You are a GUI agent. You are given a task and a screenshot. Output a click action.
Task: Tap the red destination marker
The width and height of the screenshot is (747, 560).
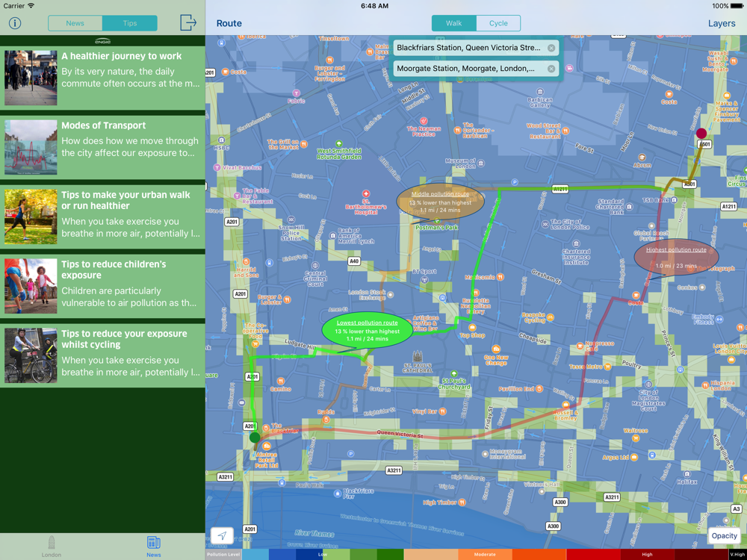pyautogui.click(x=701, y=133)
